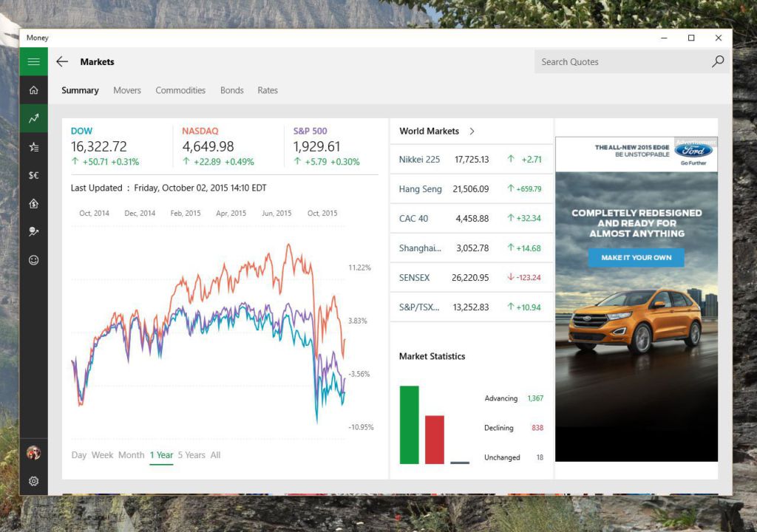Open the Commodities tab
757x532 pixels.
(180, 90)
